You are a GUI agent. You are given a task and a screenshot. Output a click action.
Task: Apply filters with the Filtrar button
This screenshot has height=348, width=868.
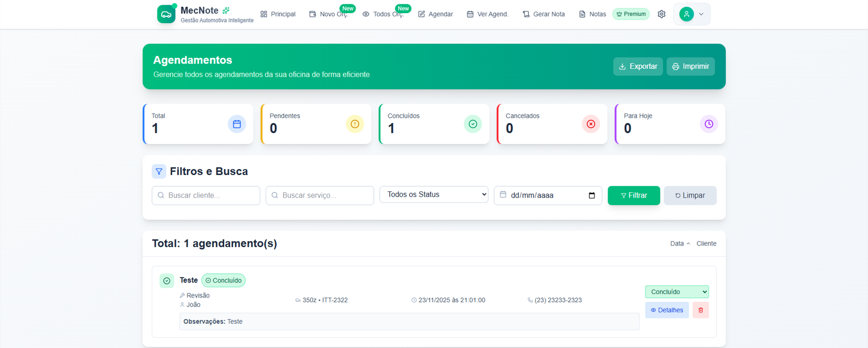[633, 196]
